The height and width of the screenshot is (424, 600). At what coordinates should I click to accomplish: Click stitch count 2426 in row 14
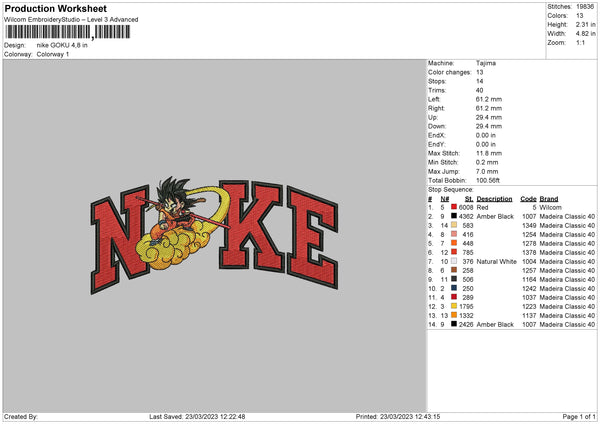(x=466, y=325)
